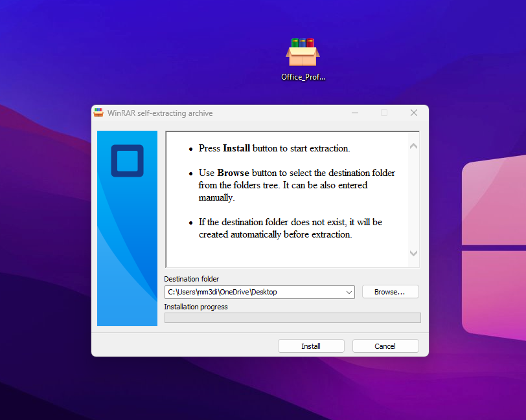Click the Installation progress bar
The image size is (526, 420).
point(293,318)
